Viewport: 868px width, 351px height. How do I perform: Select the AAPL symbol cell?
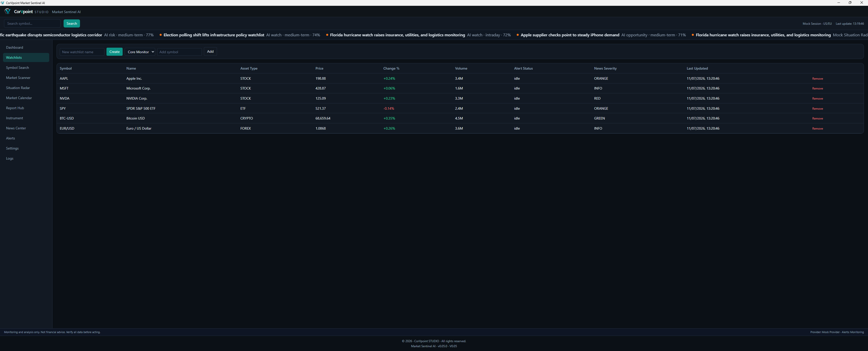tap(64, 78)
